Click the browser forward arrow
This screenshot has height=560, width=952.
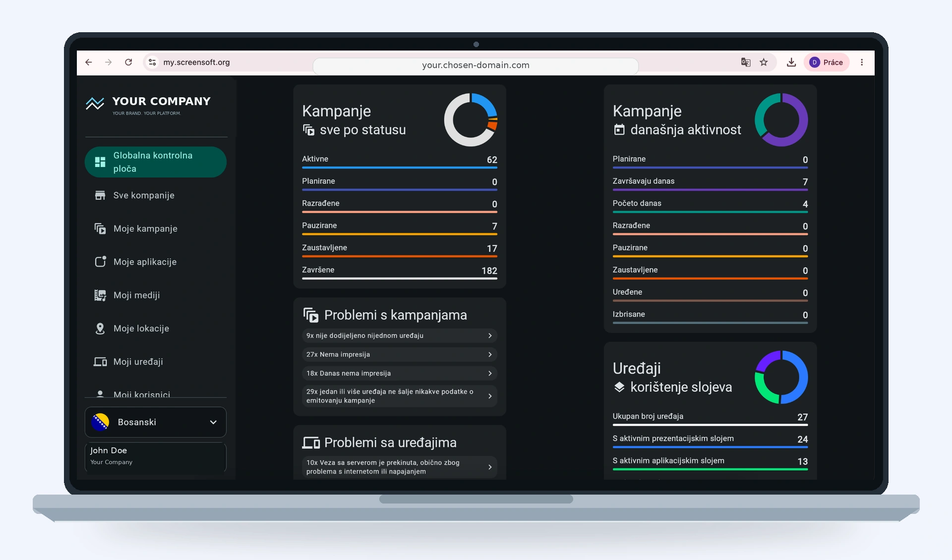coord(109,62)
